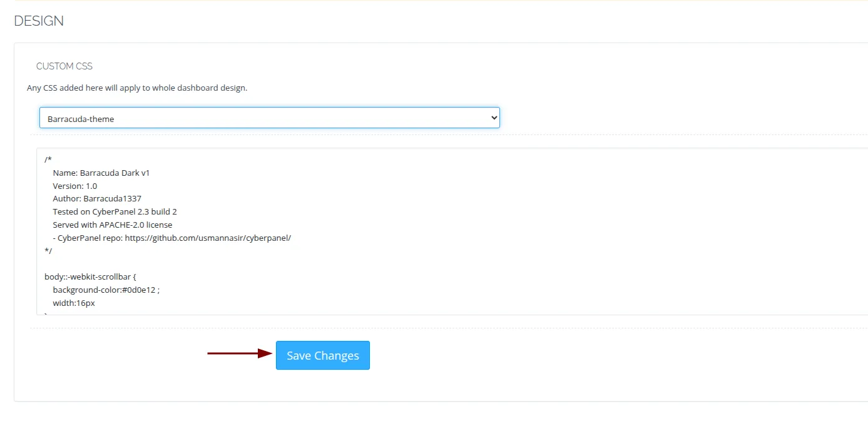Click the DESIGN page heading
Image resolution: width=868 pixels, height=441 pixels.
tap(39, 21)
